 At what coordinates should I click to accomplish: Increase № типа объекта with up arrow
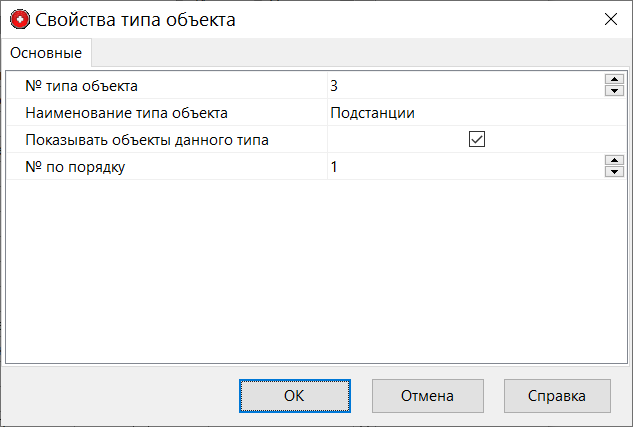(614, 81)
